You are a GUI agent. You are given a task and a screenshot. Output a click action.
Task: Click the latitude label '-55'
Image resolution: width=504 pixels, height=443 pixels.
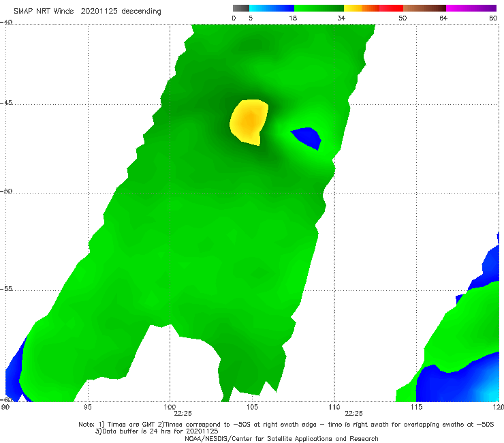[6, 289]
